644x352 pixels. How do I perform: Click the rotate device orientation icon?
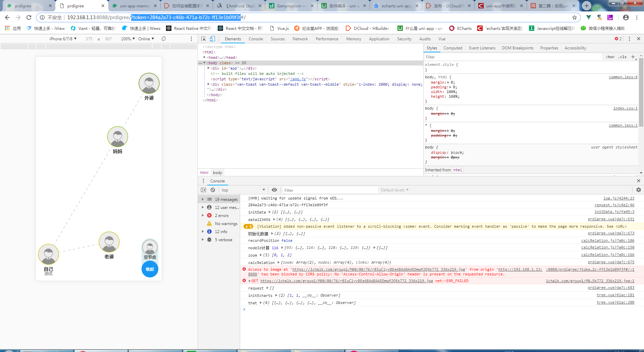coord(164,39)
